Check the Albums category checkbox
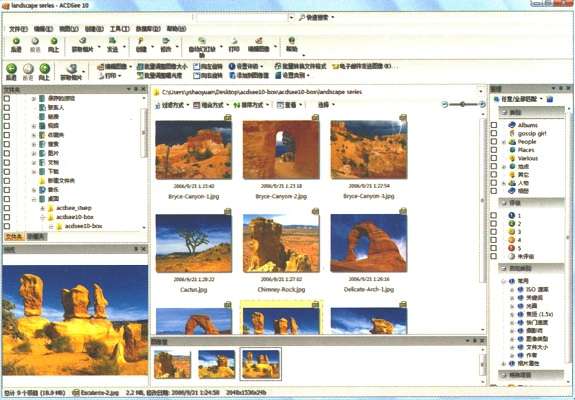This screenshot has height=400, width=575. tap(494, 125)
